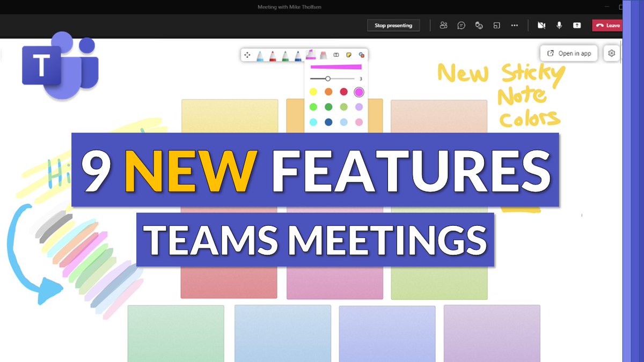
Task: Open more actions ellipsis menu
Action: [515, 25]
